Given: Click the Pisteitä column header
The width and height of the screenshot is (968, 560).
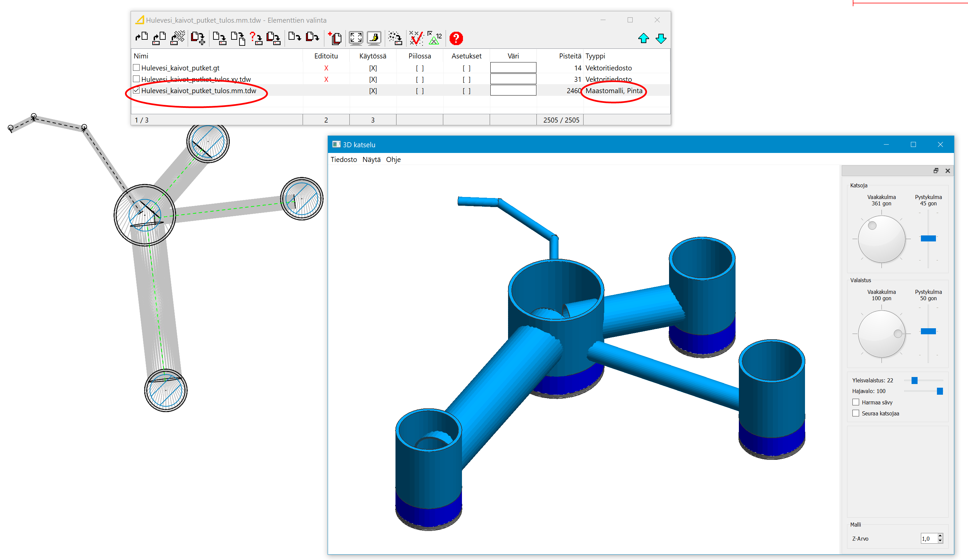Looking at the screenshot, I should click(x=570, y=56).
